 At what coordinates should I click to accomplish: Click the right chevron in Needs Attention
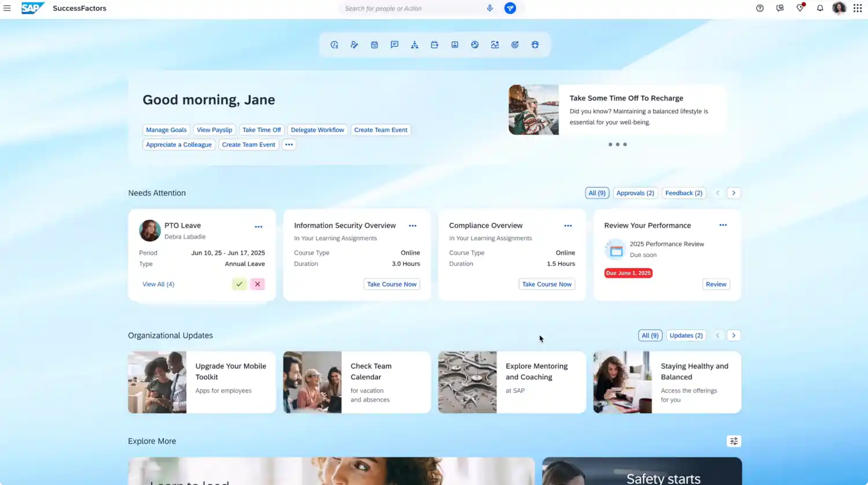[x=733, y=193]
